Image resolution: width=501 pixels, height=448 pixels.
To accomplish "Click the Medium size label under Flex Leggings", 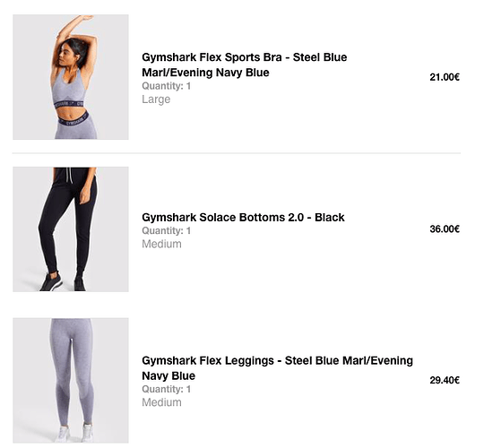I will point(161,402).
